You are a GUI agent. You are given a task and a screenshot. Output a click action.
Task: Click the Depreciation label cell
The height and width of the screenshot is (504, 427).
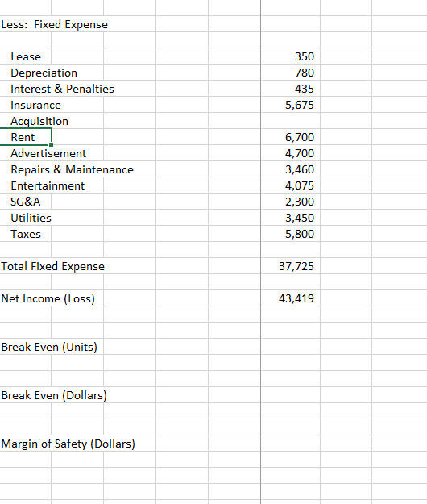tap(44, 73)
